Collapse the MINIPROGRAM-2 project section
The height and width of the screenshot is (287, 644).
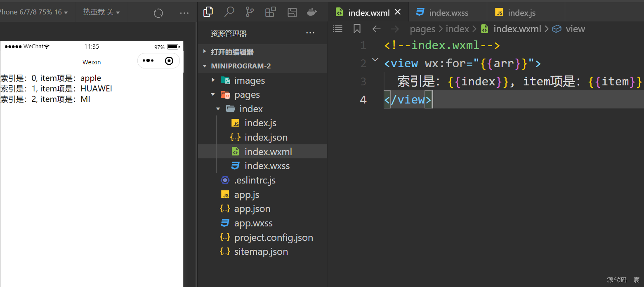pos(262,66)
